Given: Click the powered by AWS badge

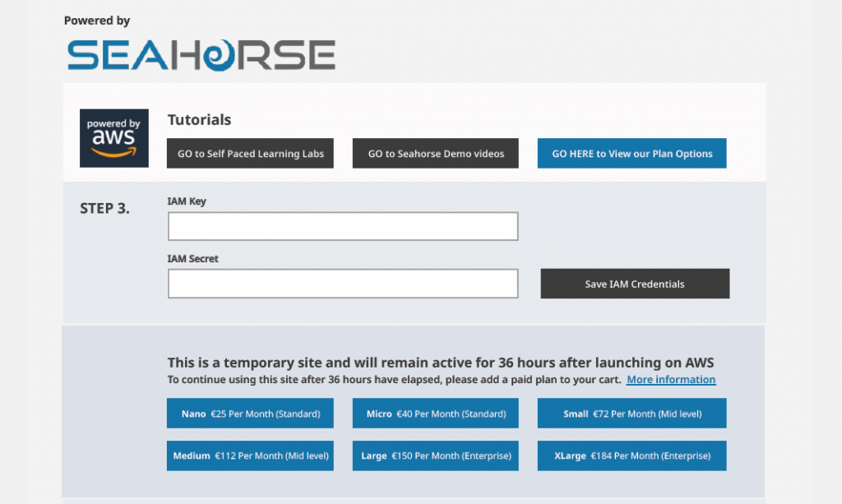Looking at the screenshot, I should [114, 138].
